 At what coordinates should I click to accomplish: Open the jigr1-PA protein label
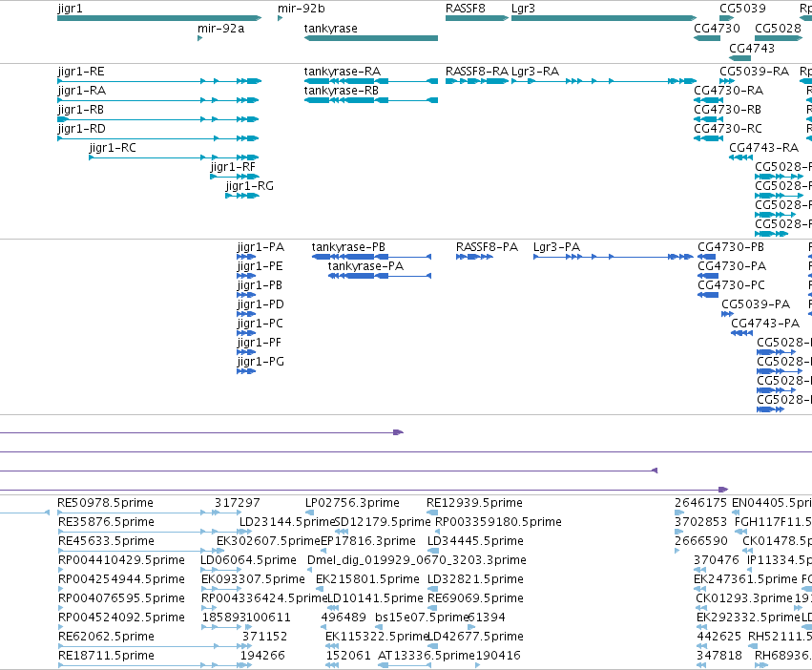click(260, 247)
